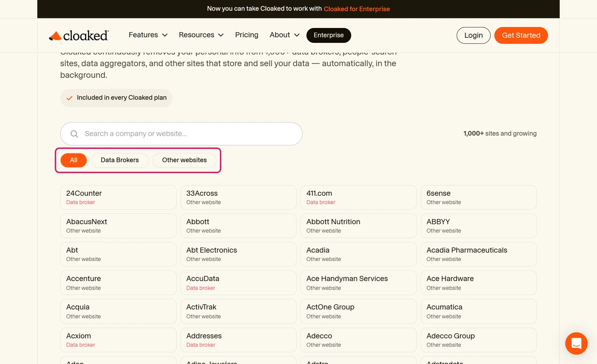Click the Included in every Cloaked plan badge
Screen dimensions: 597x364
pyautogui.click(x=116, y=98)
